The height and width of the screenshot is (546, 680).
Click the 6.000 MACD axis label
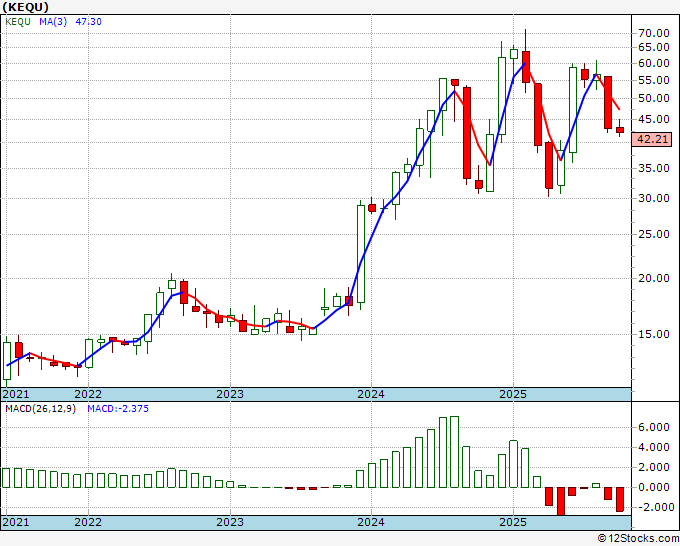tap(653, 427)
